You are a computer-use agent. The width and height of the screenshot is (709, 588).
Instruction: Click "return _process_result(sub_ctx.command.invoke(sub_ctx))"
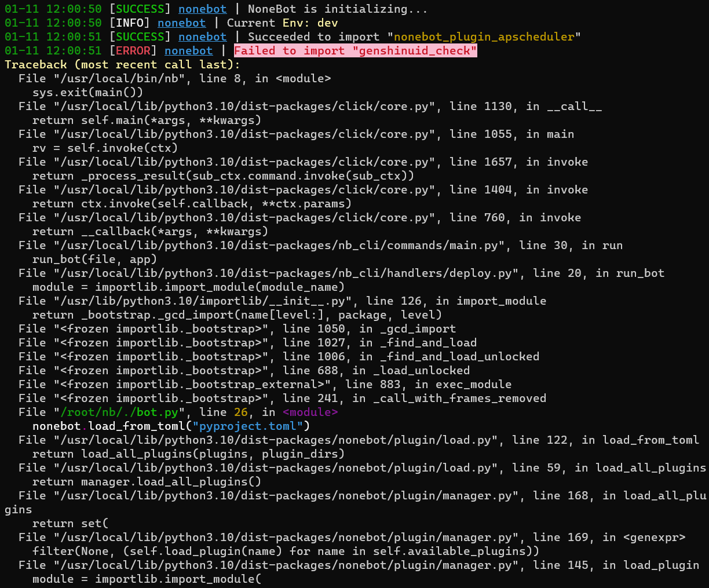pyautogui.click(x=223, y=176)
